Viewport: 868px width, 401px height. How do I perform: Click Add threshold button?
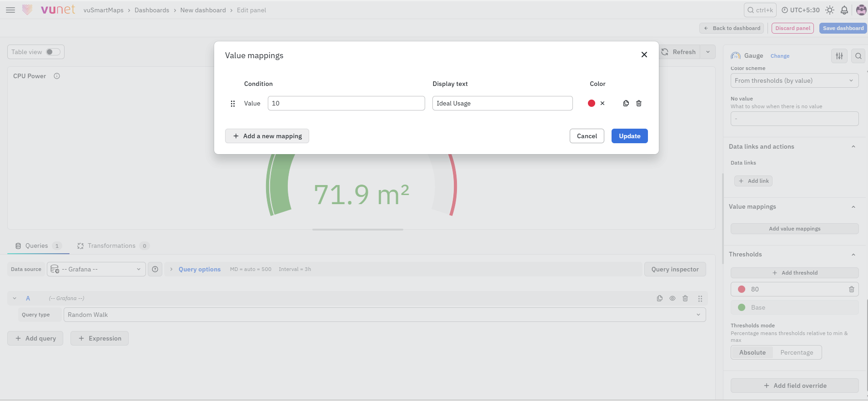coord(794,273)
